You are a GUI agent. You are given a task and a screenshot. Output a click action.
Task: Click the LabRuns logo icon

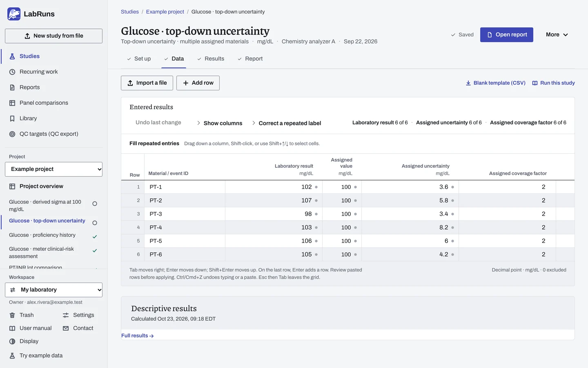(x=14, y=14)
